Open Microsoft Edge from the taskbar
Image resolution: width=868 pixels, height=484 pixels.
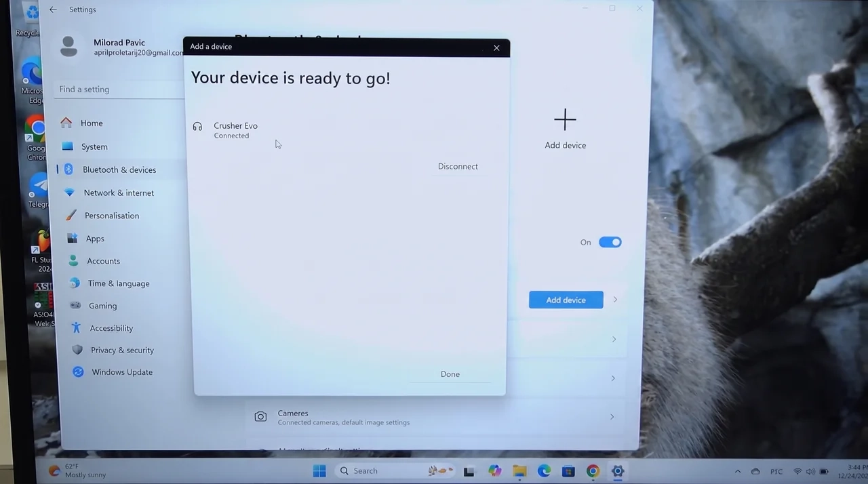(544, 471)
